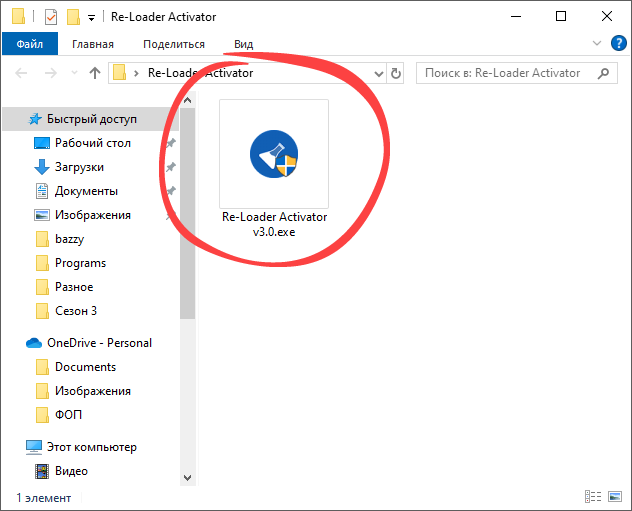This screenshot has height=511, width=632.
Task: Click the Properties quick access toolbar icon
Action: pos(51,17)
